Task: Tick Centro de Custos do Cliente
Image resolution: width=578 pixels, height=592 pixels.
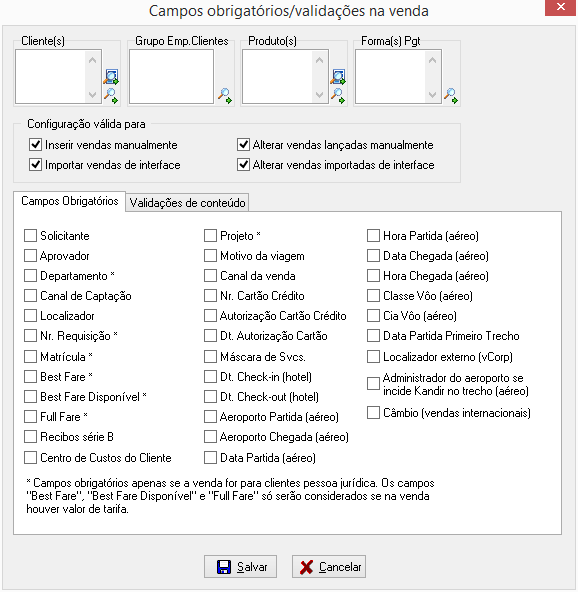Action: [30, 458]
